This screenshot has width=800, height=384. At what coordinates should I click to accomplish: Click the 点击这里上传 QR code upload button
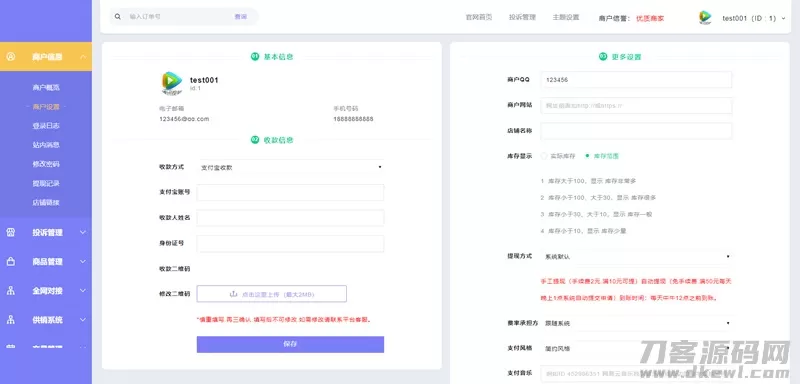pos(272,294)
